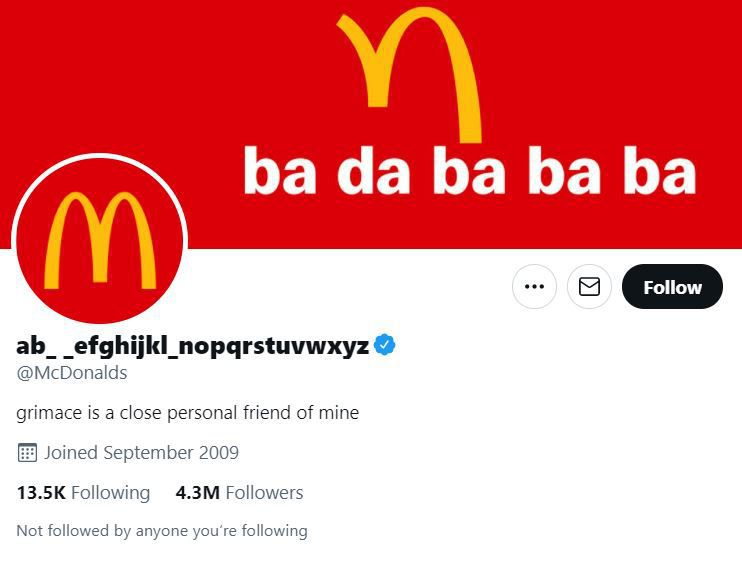This screenshot has height=565, width=742.
Task: Click the 'Joined September 2009' text
Action: click(141, 453)
